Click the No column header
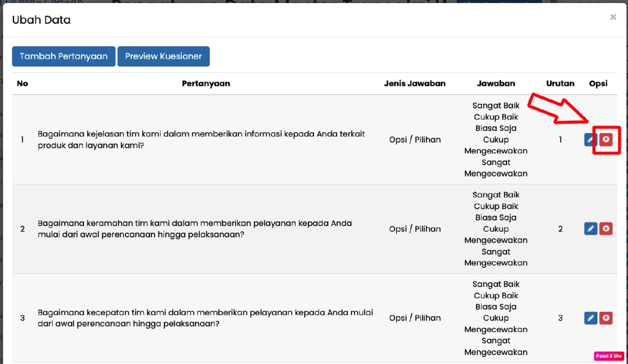The height and width of the screenshot is (364, 628). [x=23, y=83]
